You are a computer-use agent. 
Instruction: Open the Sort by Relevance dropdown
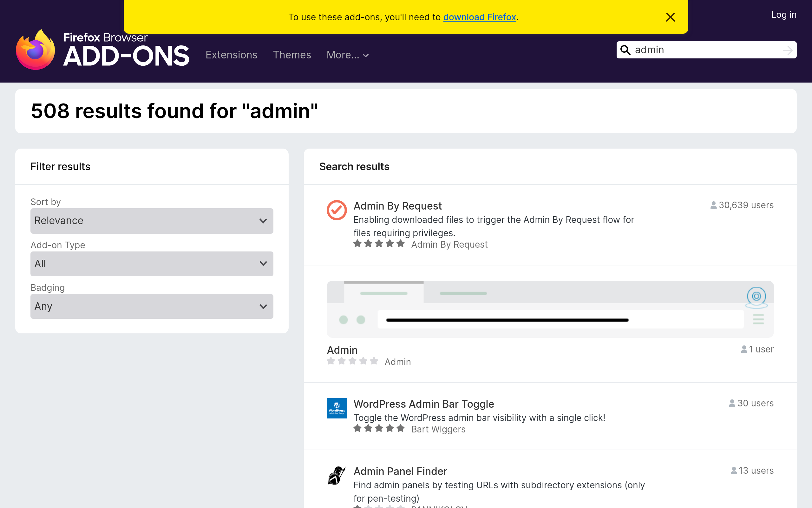tap(152, 221)
